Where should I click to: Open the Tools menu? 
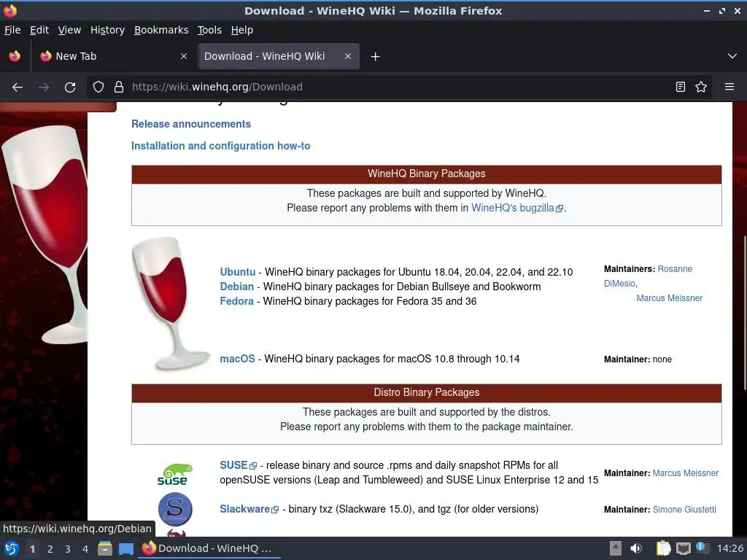point(209,30)
